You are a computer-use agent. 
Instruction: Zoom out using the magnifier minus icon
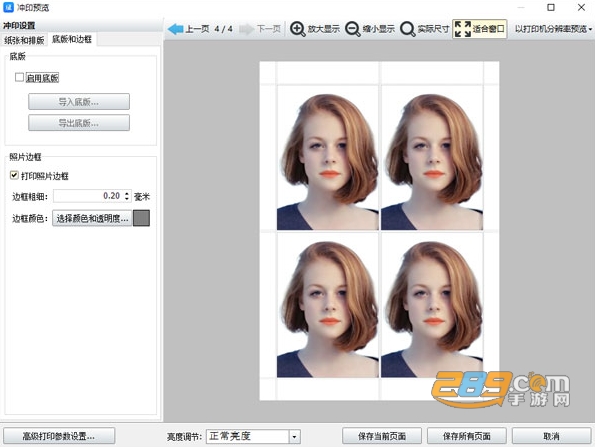[353, 29]
